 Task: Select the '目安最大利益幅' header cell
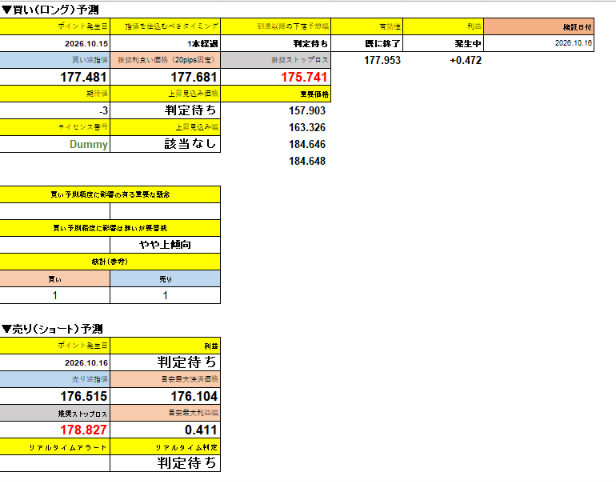click(165, 413)
